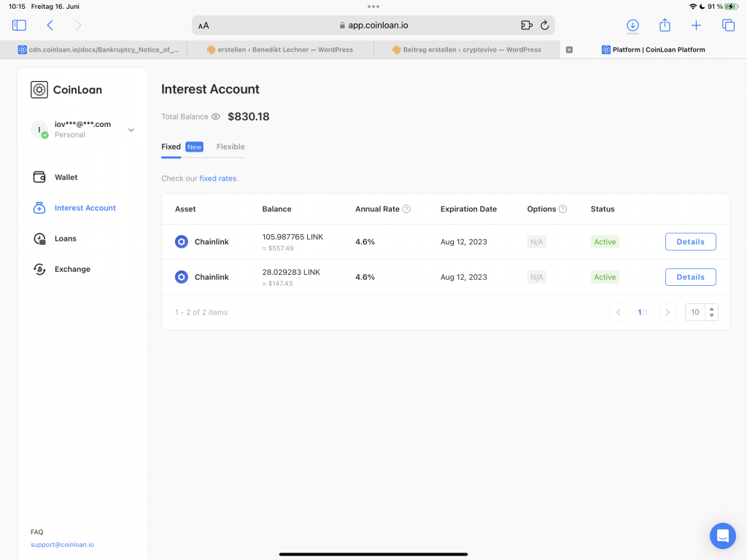This screenshot has height=560, width=747.
Task: Tap the browser forward arrow
Action: (79, 26)
